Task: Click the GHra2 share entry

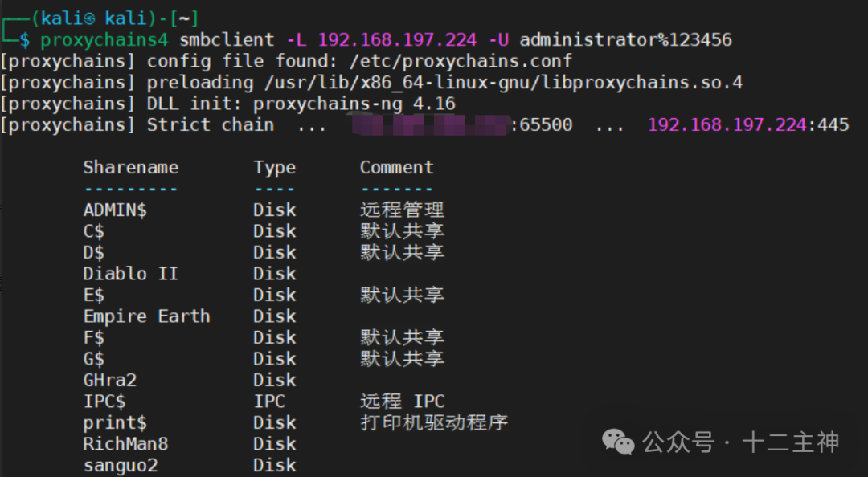Action: (110, 380)
